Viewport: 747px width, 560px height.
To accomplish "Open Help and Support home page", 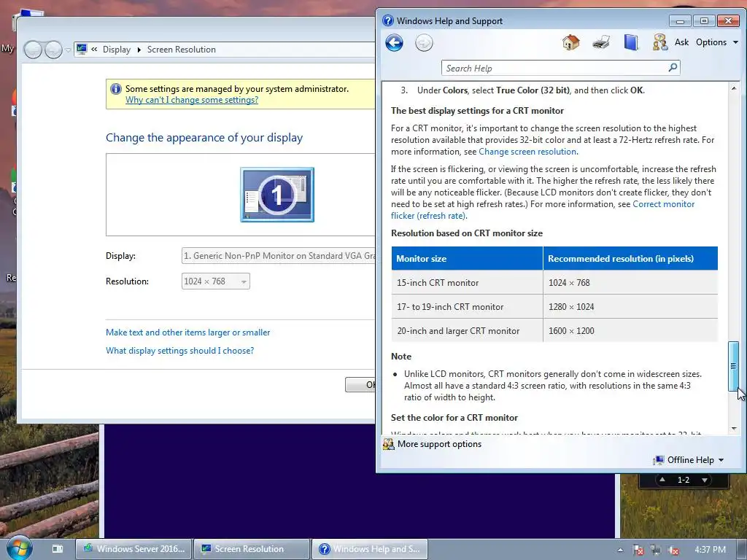I will pos(570,42).
